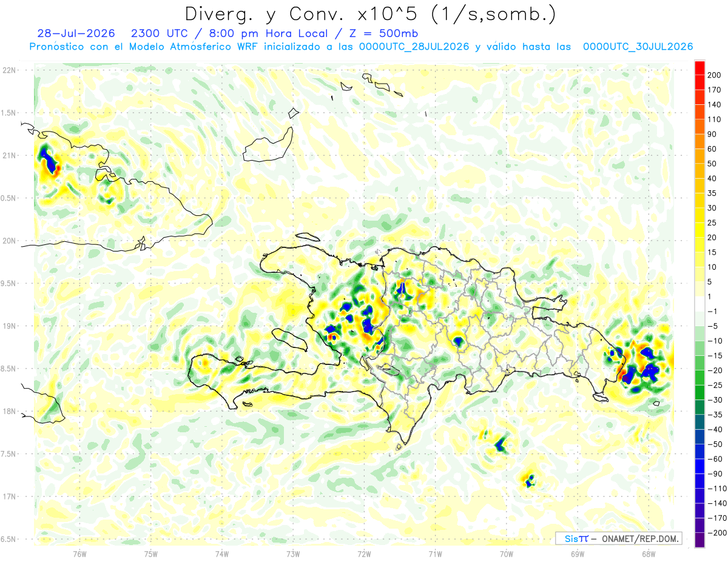Click the positive '200' colorbar label
The width and height of the screenshot is (728, 562).
point(715,75)
